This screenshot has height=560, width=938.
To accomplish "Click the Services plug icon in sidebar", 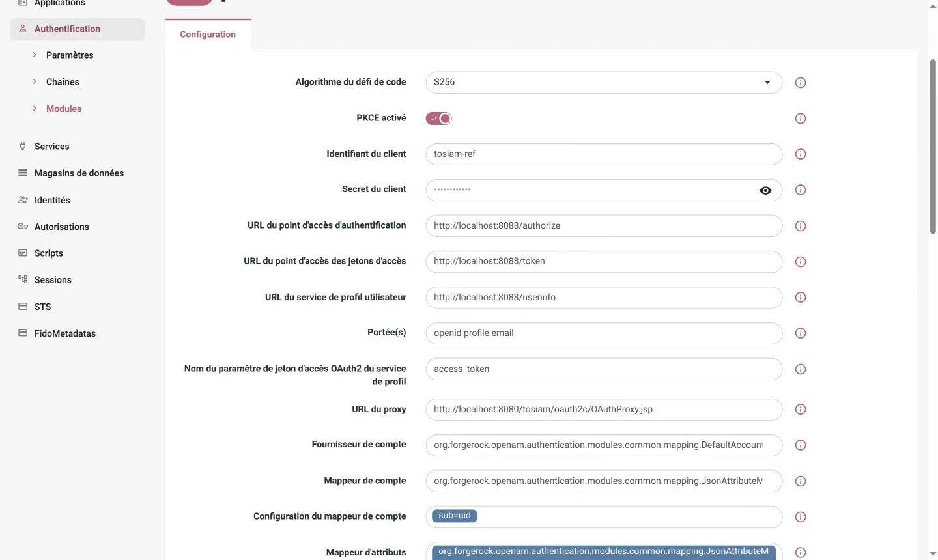I will coord(23,147).
